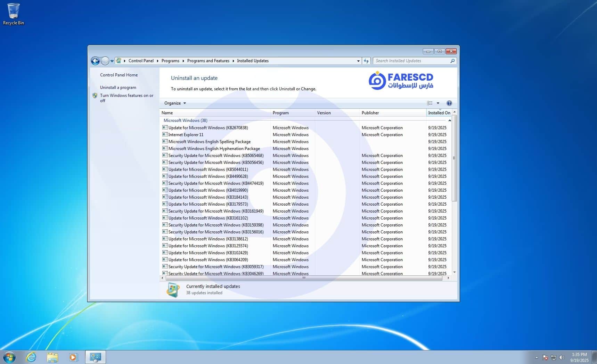Image resolution: width=597 pixels, height=364 pixels.
Task: Open the Windows Start button
Action: pyautogui.click(x=9, y=357)
